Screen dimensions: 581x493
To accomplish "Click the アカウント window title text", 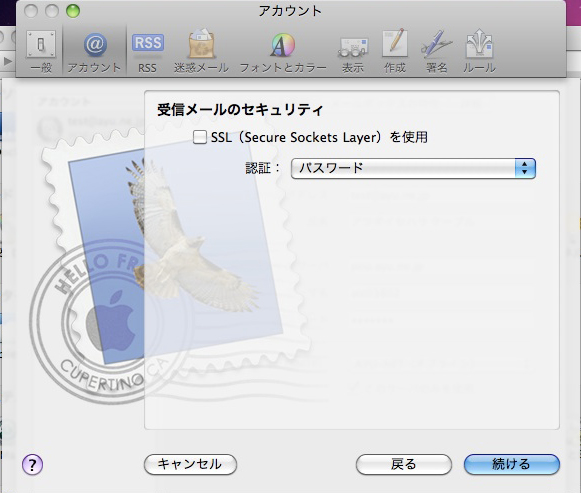I will click(290, 11).
